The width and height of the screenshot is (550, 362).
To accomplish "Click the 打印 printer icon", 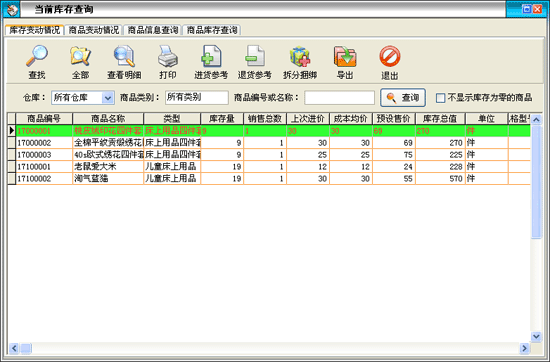I will 168,56.
